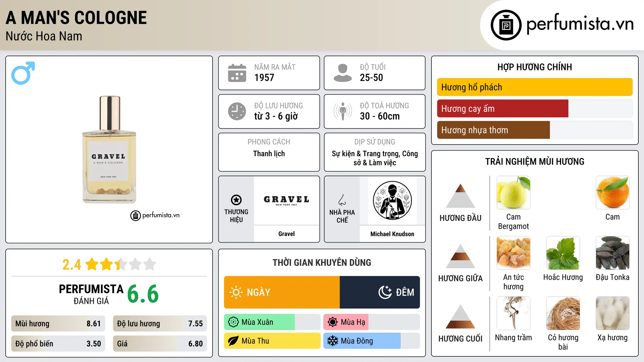Screen dimensions: 644x362
Task: Click the Hương nhựa thơm accord bar
Action: coord(535,130)
